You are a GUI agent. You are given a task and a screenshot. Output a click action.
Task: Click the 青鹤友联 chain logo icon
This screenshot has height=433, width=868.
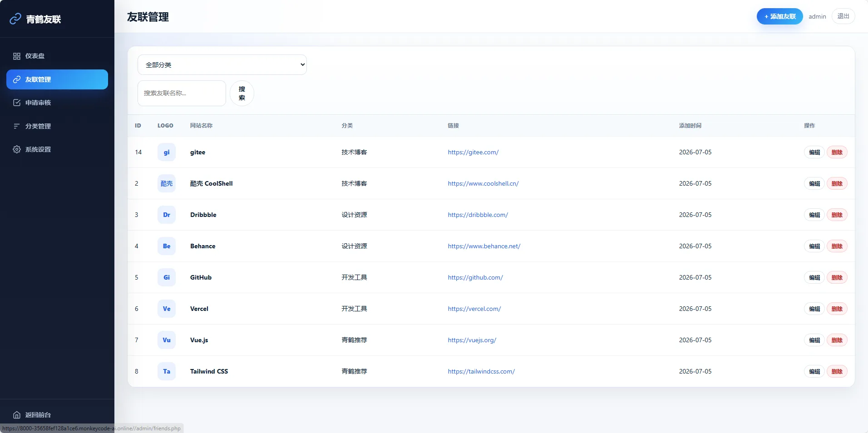click(15, 19)
